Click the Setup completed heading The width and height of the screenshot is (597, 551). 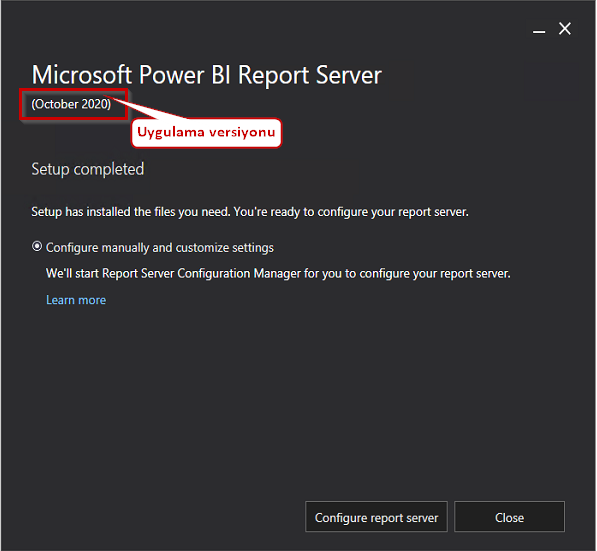88,169
